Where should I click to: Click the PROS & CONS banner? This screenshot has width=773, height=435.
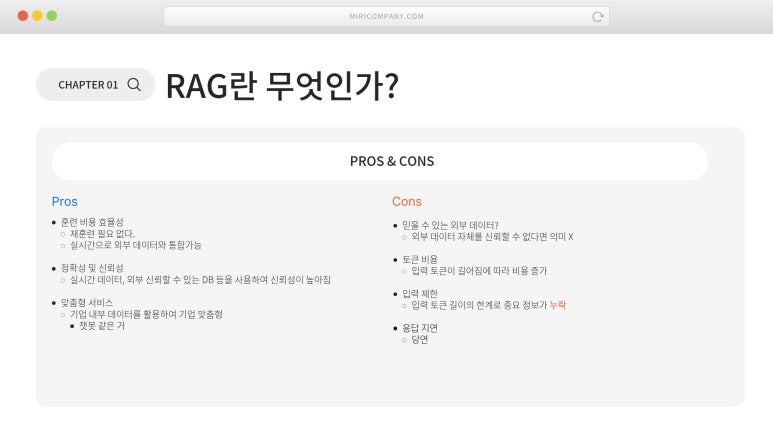(380, 161)
